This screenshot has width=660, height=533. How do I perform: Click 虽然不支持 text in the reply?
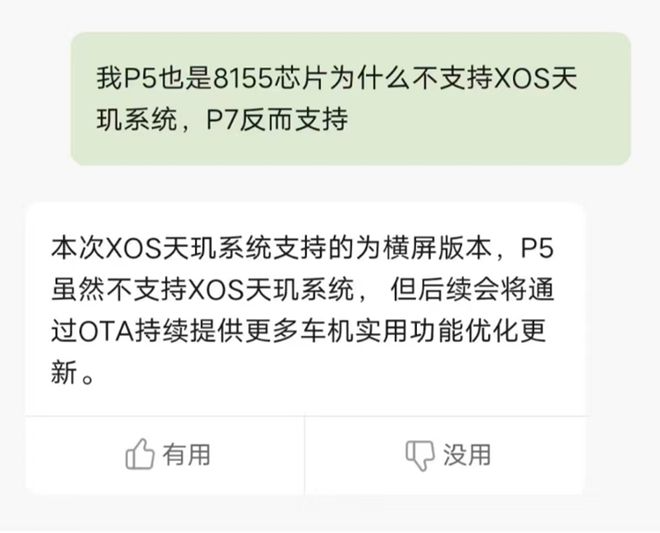[x=119, y=290]
